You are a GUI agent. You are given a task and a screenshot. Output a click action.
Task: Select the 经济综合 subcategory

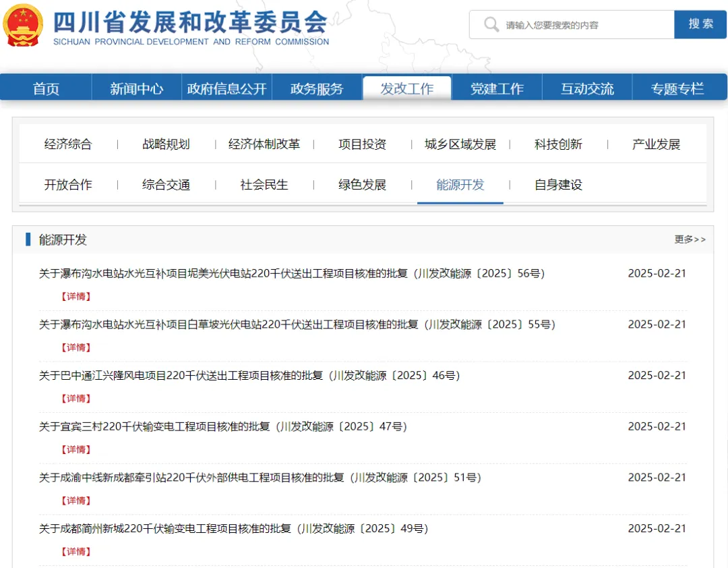click(68, 144)
